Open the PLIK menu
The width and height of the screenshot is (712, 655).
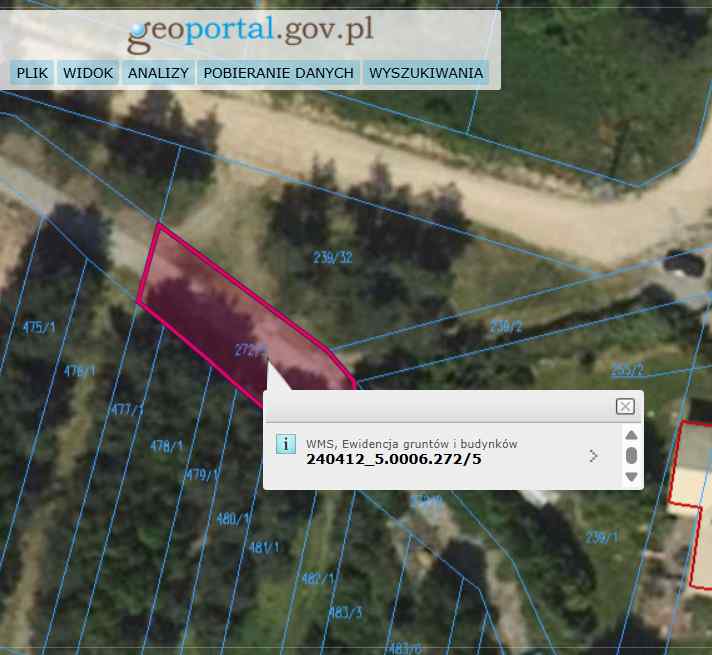pos(32,73)
